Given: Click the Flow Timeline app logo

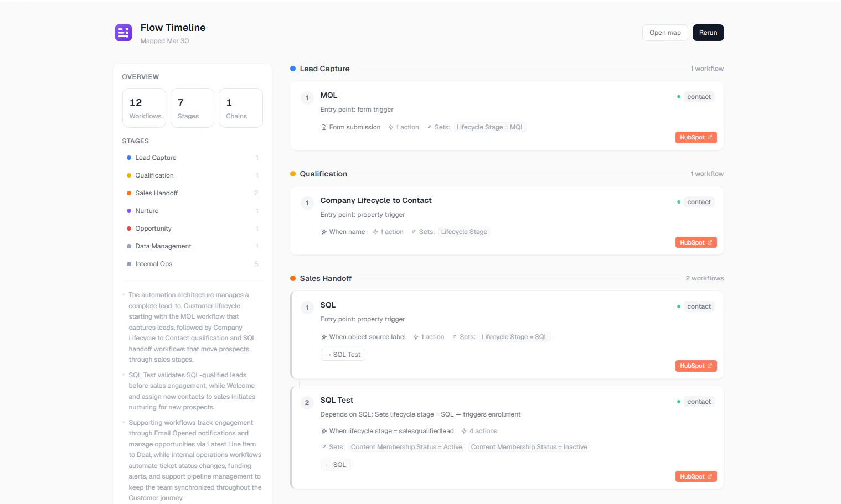Looking at the screenshot, I should tap(123, 32).
